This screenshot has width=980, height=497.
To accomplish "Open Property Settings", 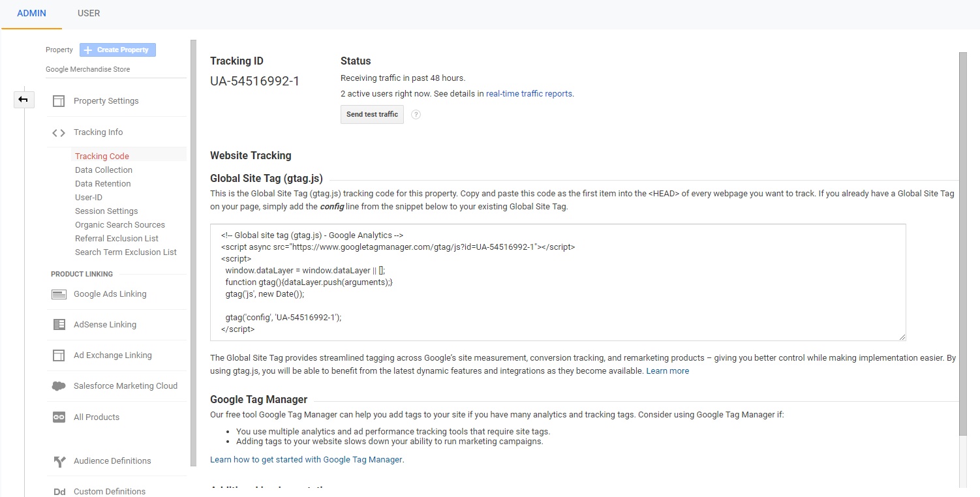I will [106, 101].
